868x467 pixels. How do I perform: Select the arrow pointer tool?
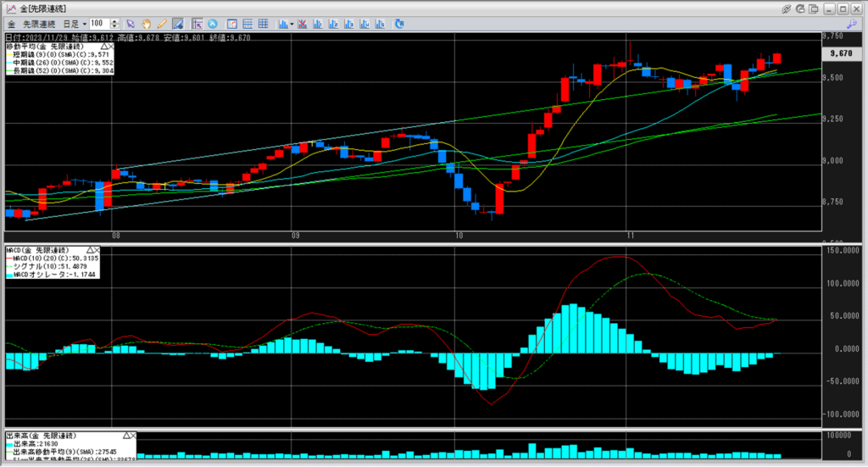point(130,24)
